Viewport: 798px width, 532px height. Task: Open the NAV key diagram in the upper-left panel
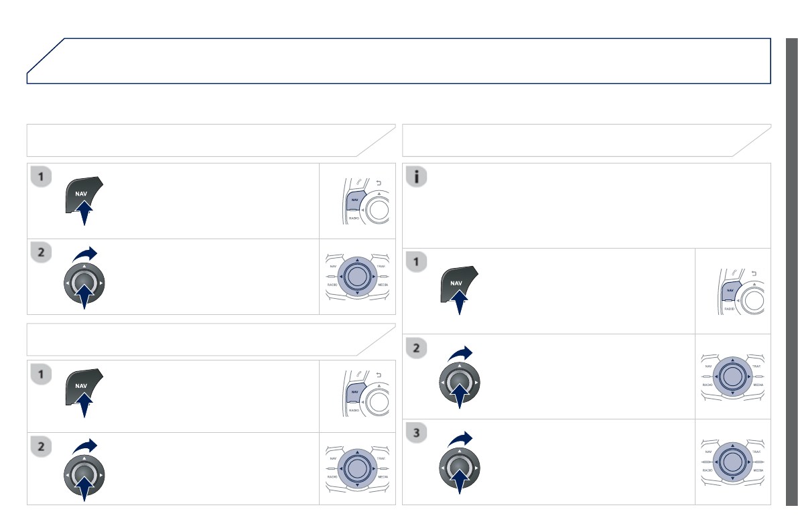(357, 201)
